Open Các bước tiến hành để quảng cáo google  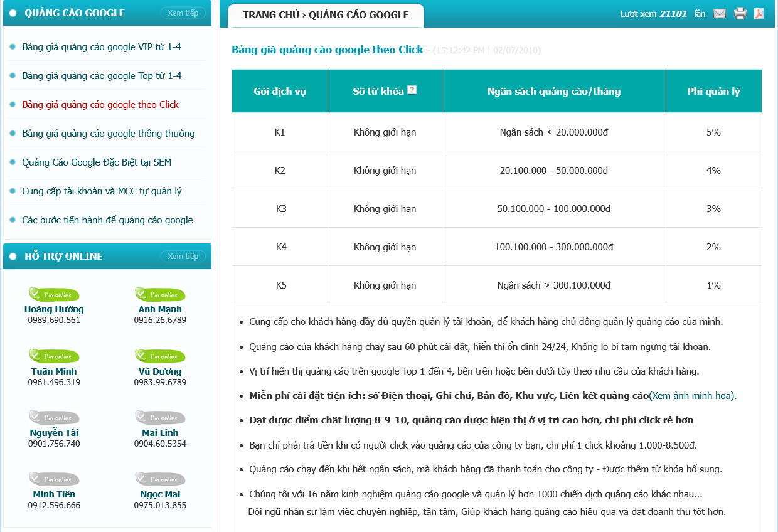click(107, 220)
